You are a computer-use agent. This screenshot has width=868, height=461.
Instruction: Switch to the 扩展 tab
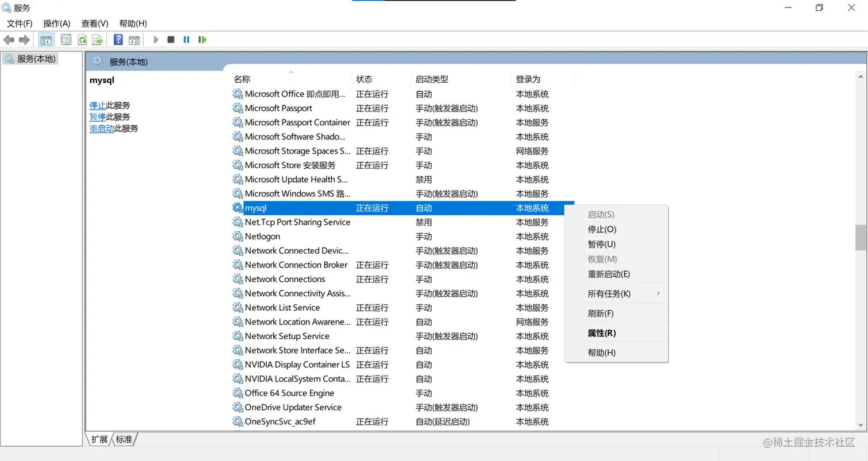(x=99, y=439)
